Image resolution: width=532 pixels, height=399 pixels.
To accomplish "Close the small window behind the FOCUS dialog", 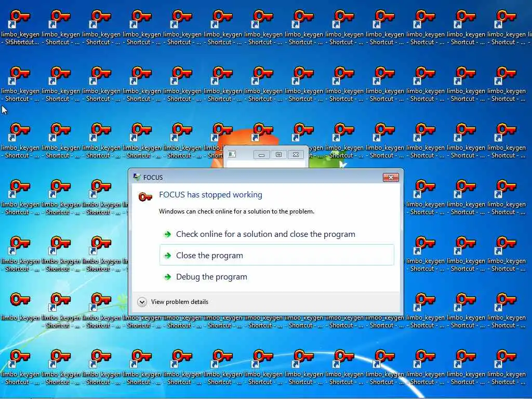I will point(296,155).
